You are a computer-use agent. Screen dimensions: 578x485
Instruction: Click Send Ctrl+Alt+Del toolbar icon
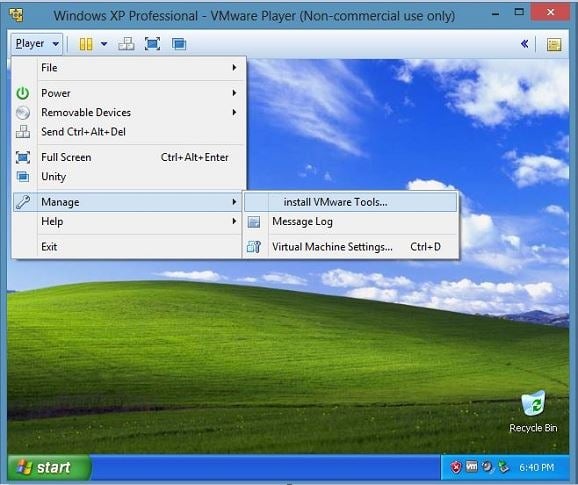point(126,44)
